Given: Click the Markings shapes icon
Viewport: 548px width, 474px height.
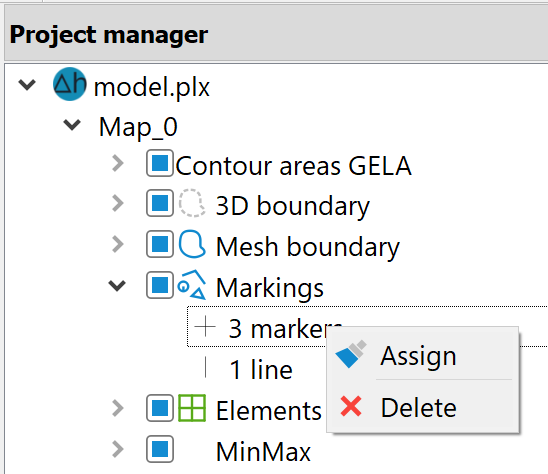Looking at the screenshot, I should [192, 285].
